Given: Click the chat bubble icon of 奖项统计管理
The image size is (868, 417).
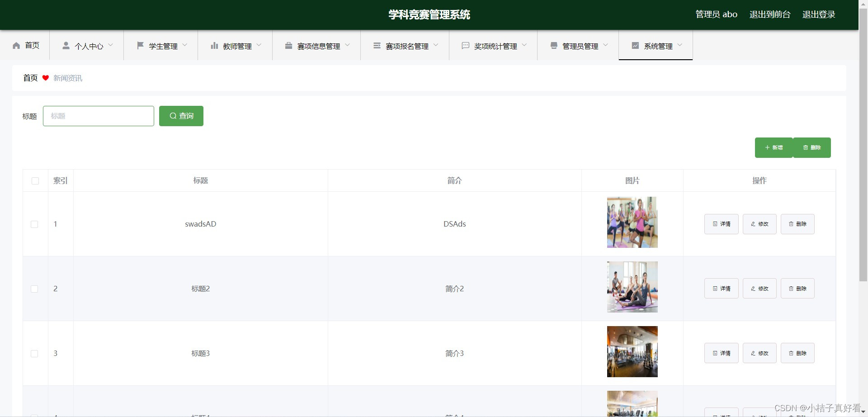Looking at the screenshot, I should 465,46.
